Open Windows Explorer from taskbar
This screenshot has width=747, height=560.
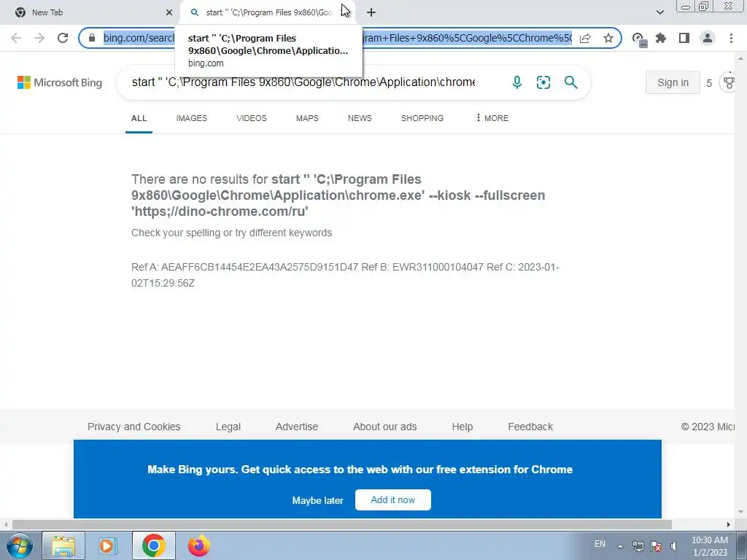(63, 545)
